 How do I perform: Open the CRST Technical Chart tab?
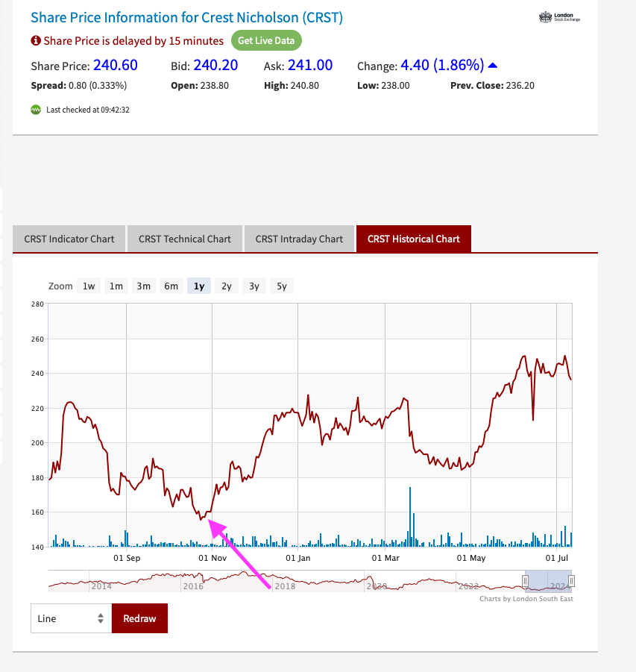(185, 239)
